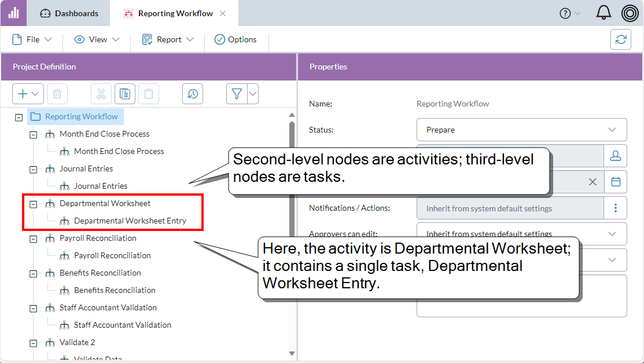The height and width of the screenshot is (363, 644).
Task: Click the Notifications / Actions three-dot button
Action: [615, 208]
